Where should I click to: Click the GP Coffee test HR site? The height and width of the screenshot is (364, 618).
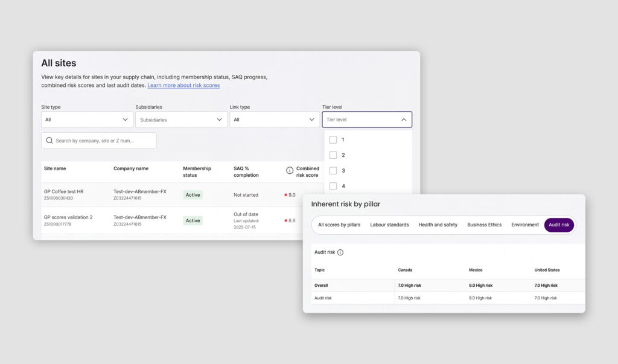(x=64, y=192)
